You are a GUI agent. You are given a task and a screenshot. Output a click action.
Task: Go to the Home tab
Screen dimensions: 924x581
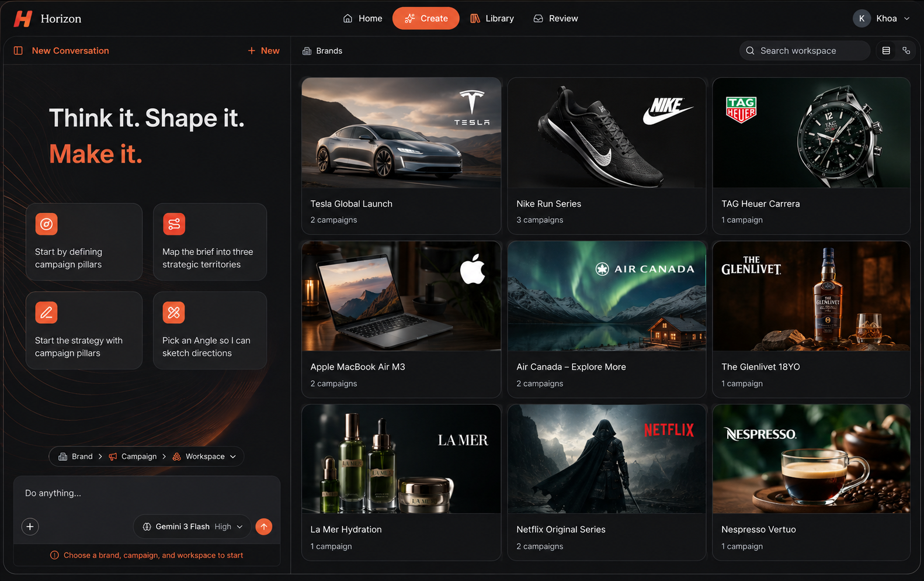(x=363, y=19)
